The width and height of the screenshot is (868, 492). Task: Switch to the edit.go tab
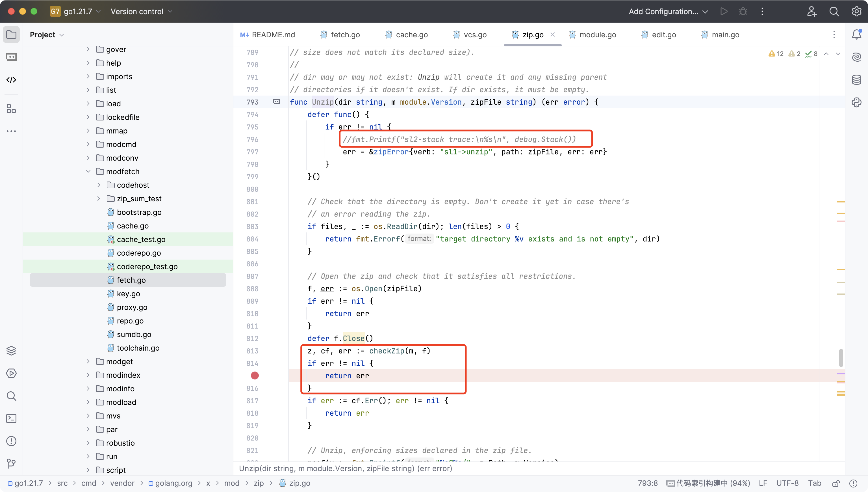[659, 35]
